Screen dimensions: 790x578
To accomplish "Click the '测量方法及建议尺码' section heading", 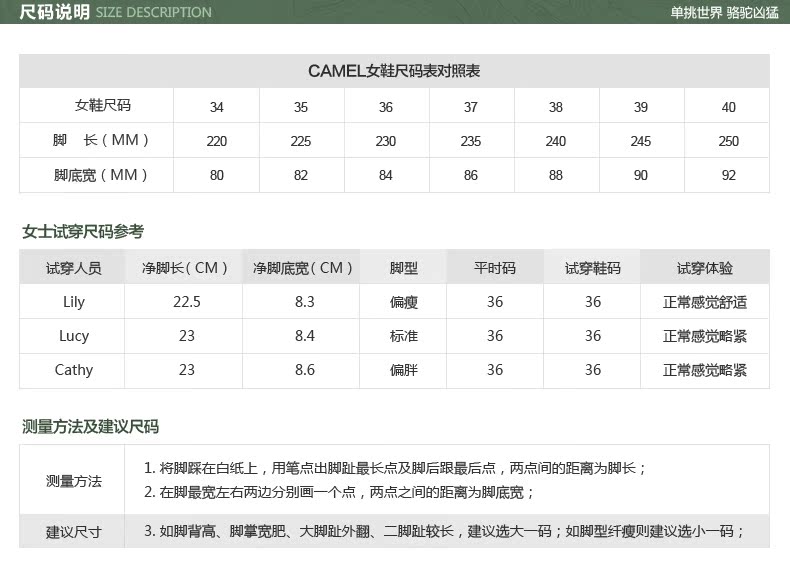I will 90,427.
